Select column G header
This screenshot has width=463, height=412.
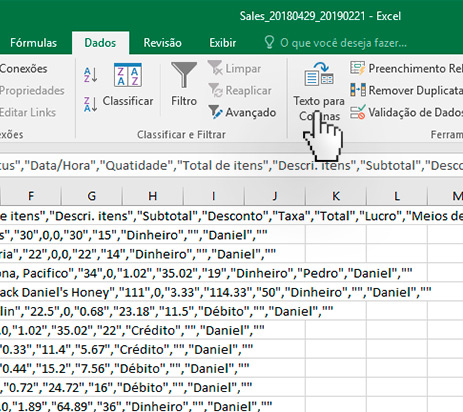click(92, 196)
